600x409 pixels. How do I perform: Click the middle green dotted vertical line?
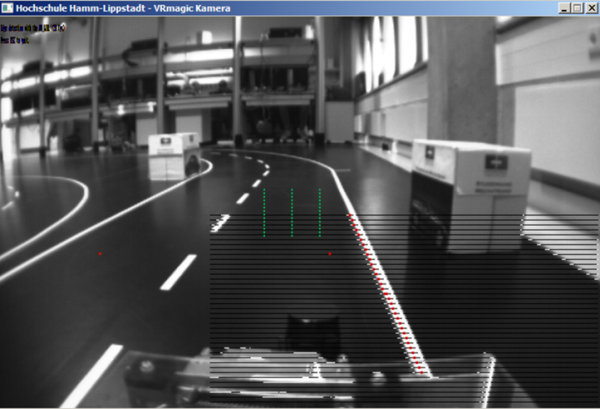click(x=292, y=212)
